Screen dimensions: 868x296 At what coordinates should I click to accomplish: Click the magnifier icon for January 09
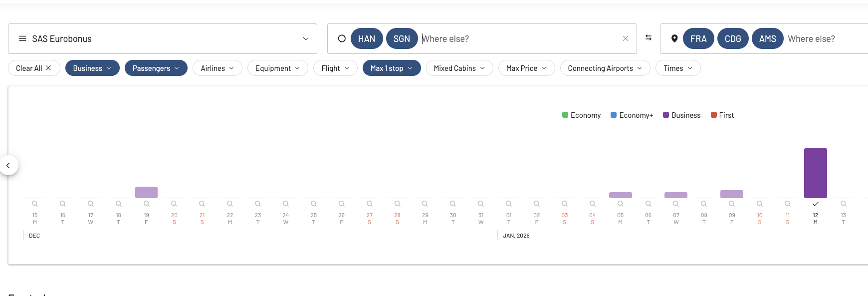pyautogui.click(x=731, y=204)
